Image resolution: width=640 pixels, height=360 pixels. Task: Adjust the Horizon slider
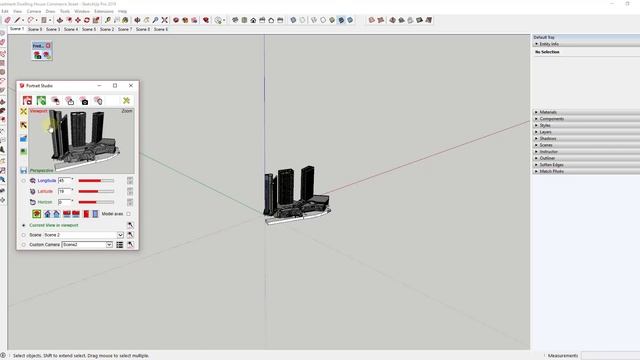tap(96, 202)
